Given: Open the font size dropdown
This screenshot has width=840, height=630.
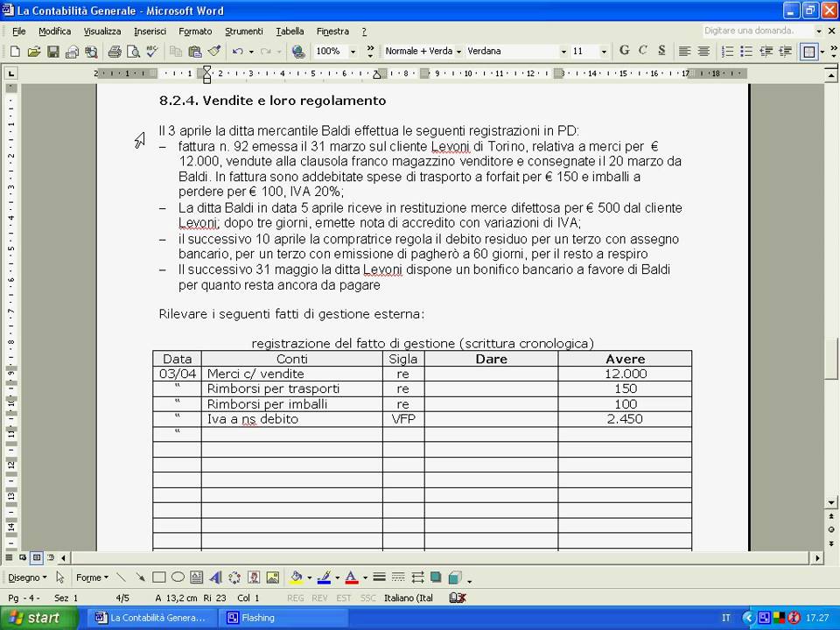Looking at the screenshot, I should pos(604,52).
